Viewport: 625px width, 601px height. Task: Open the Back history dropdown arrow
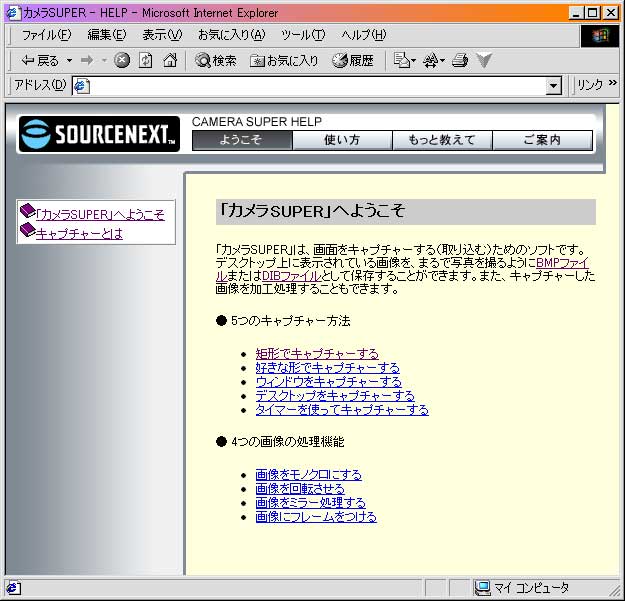tap(69, 61)
